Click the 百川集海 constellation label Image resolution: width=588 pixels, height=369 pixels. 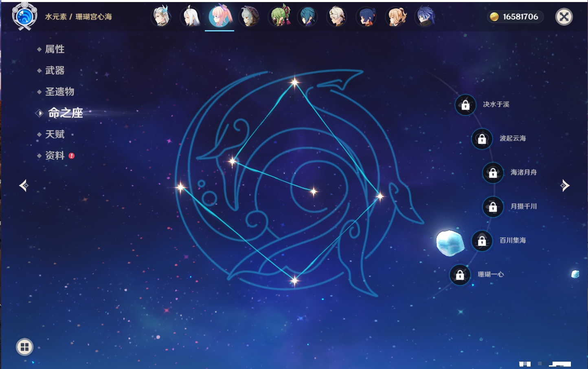click(x=513, y=241)
